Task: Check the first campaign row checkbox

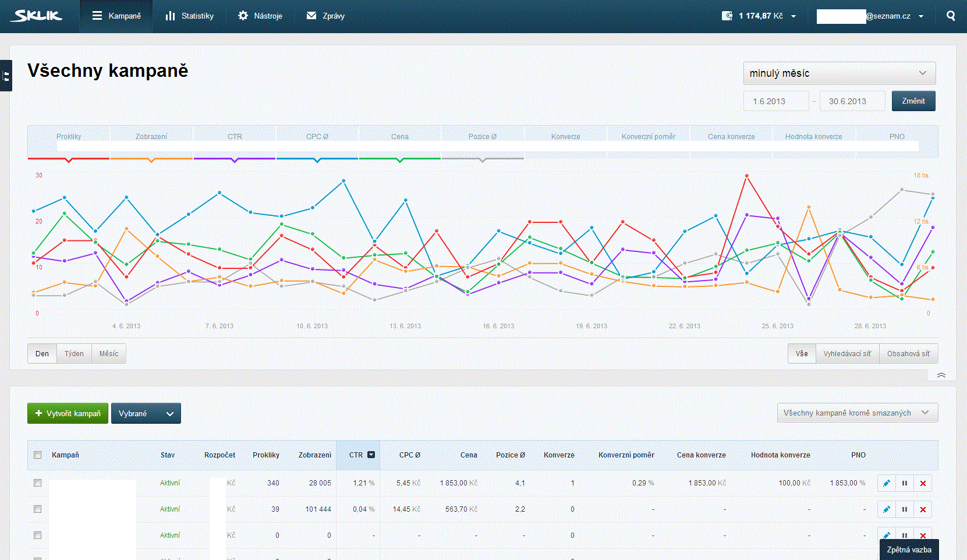Action: pos(38,483)
